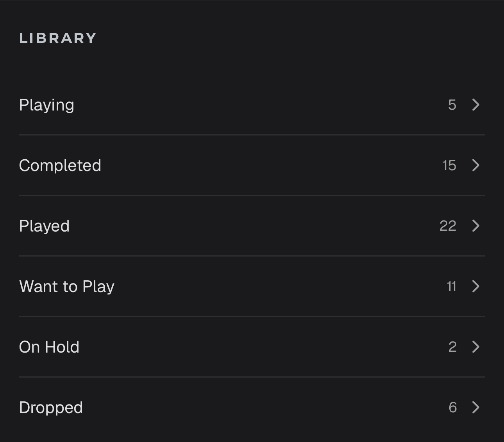Viewport: 504px width, 442px height.
Task: Click the count 5 next to Playing
Action: tap(452, 105)
